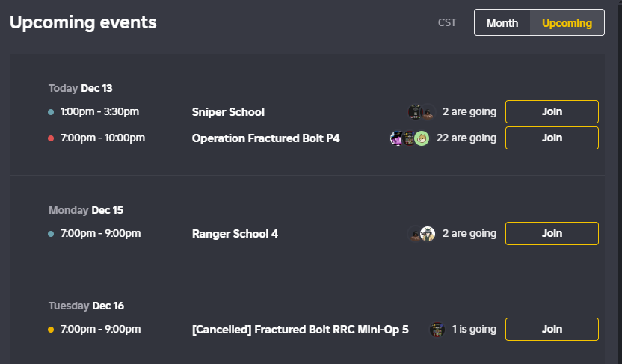The width and height of the screenshot is (622, 364).
Task: Click attendee avatar for Fractured Bolt RRC Mini-Op 5
Action: coord(437,330)
